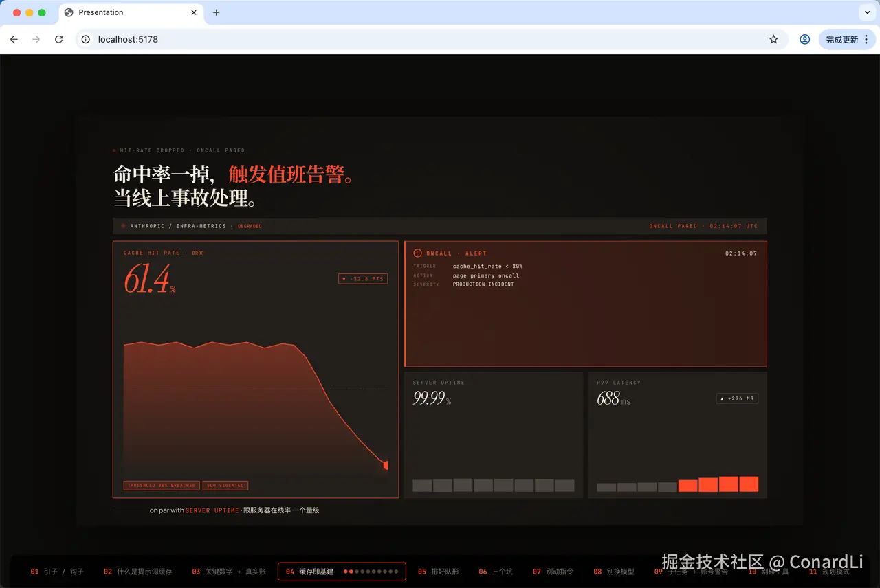Click the PRODUCTION INCIDENT severity text

(x=483, y=284)
